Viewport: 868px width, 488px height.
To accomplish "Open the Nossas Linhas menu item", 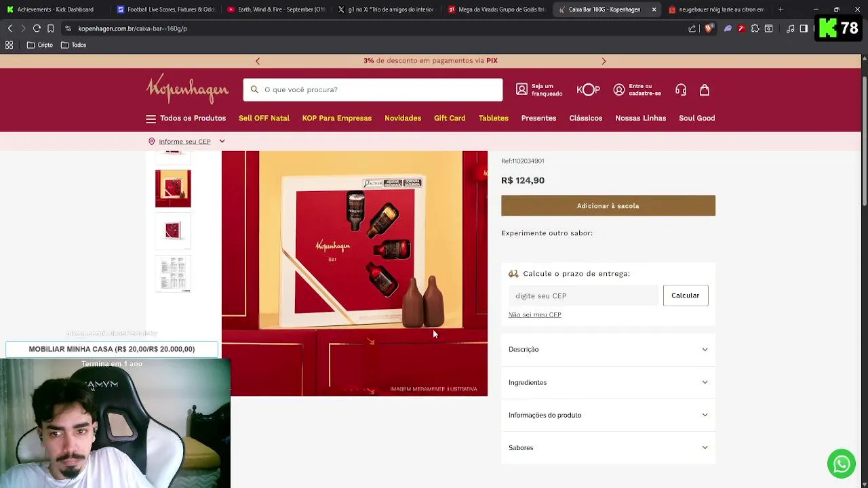I will [641, 118].
